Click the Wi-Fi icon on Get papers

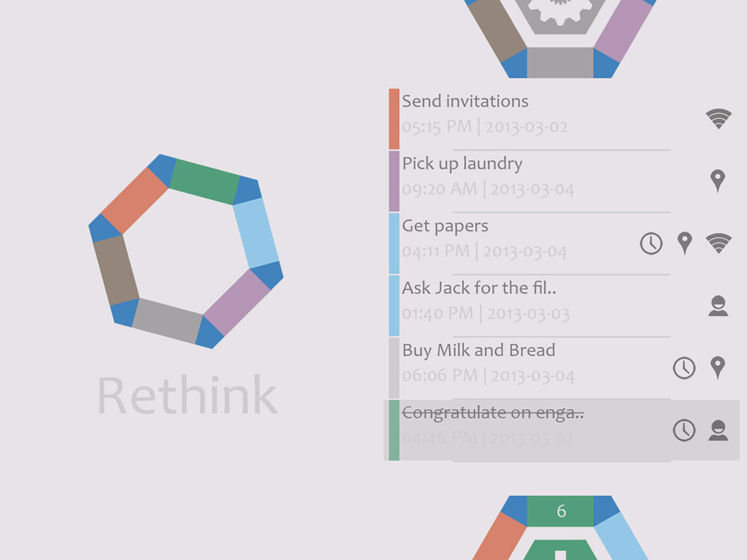pyautogui.click(x=718, y=243)
